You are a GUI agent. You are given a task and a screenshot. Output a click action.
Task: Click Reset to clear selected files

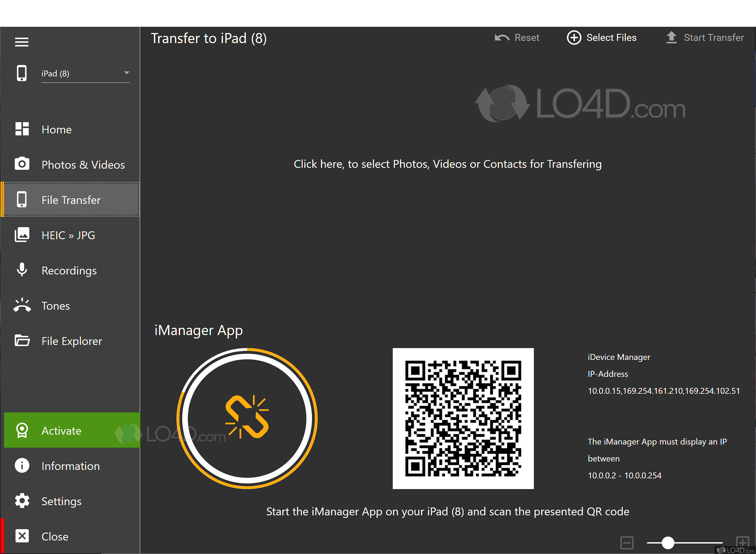517,37
